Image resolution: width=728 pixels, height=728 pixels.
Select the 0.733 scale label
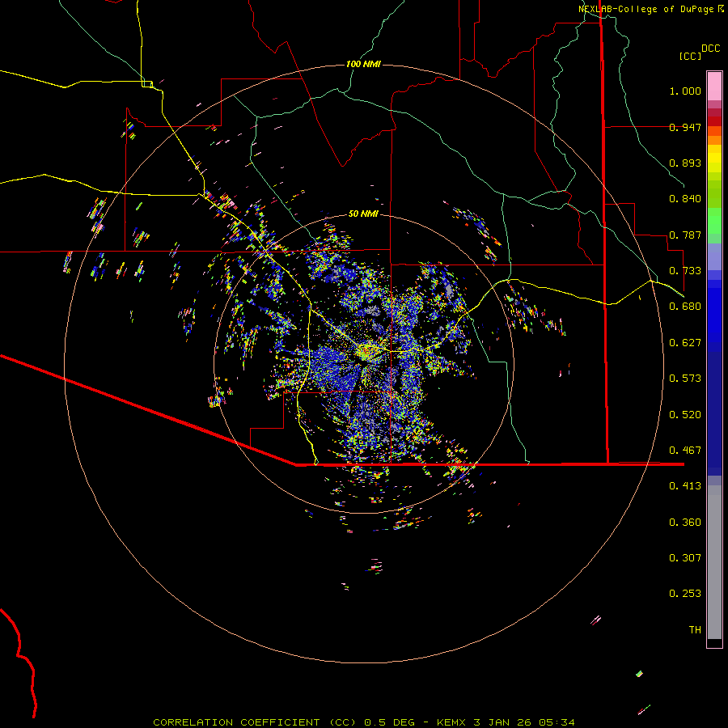[x=685, y=271]
